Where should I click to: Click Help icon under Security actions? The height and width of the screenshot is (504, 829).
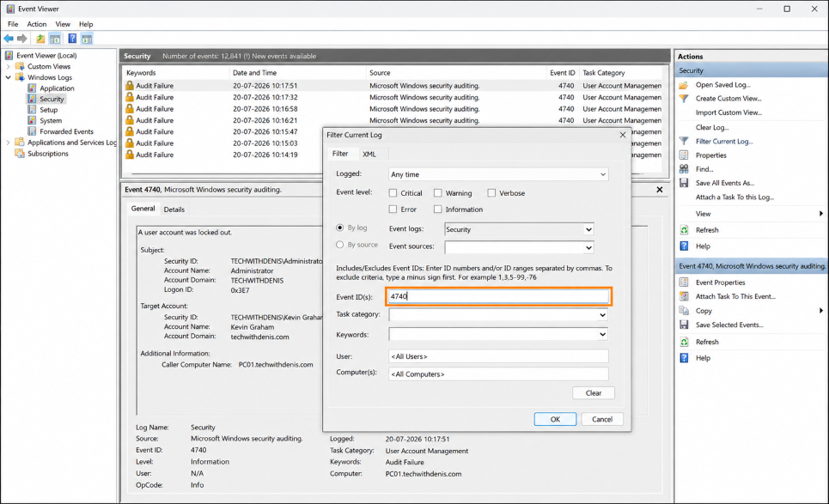click(684, 246)
